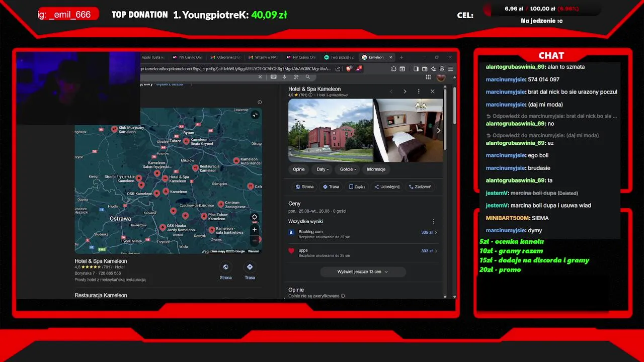
Task: Click the Informacje chip
Action: click(x=376, y=169)
